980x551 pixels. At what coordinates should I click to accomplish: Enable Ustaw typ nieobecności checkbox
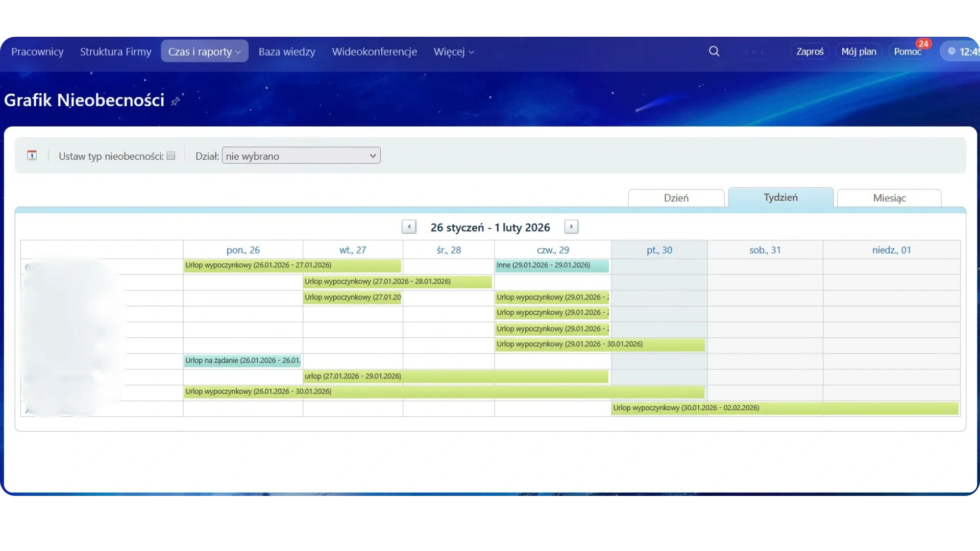pyautogui.click(x=171, y=156)
